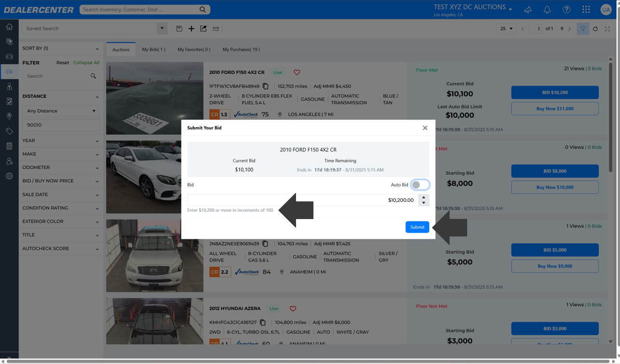Toggle favorite heart on the Hyundai Azera
620x364 pixels.
[x=293, y=309]
